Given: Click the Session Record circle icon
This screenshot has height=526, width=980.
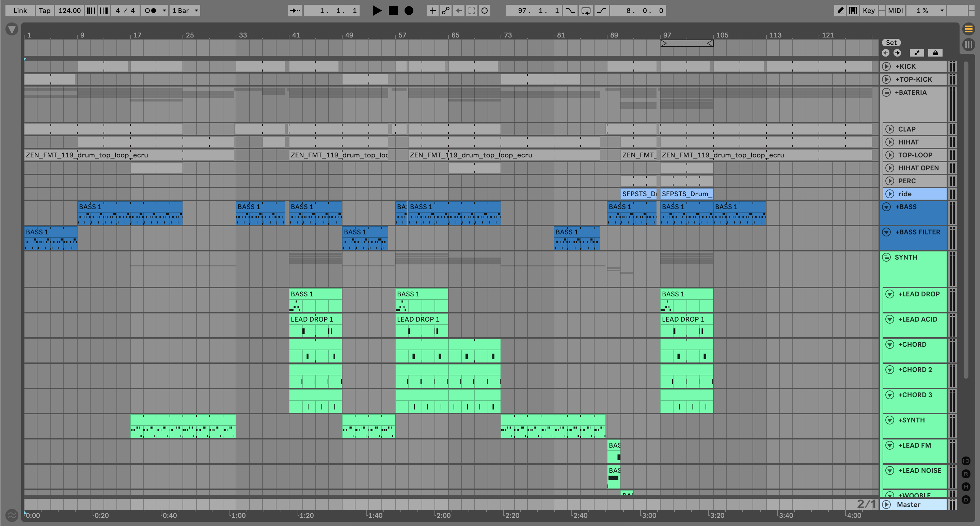Looking at the screenshot, I should coord(484,11).
